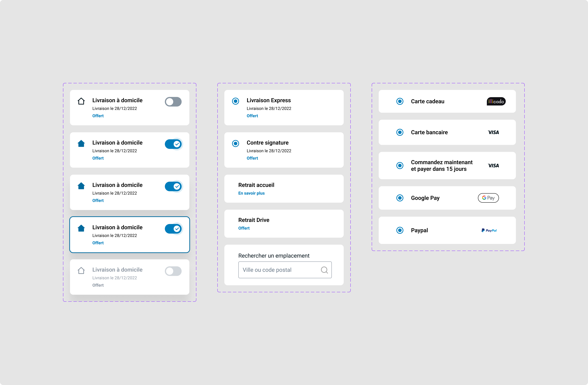
Task: Click the black outlined house icon
Action: coord(81,101)
